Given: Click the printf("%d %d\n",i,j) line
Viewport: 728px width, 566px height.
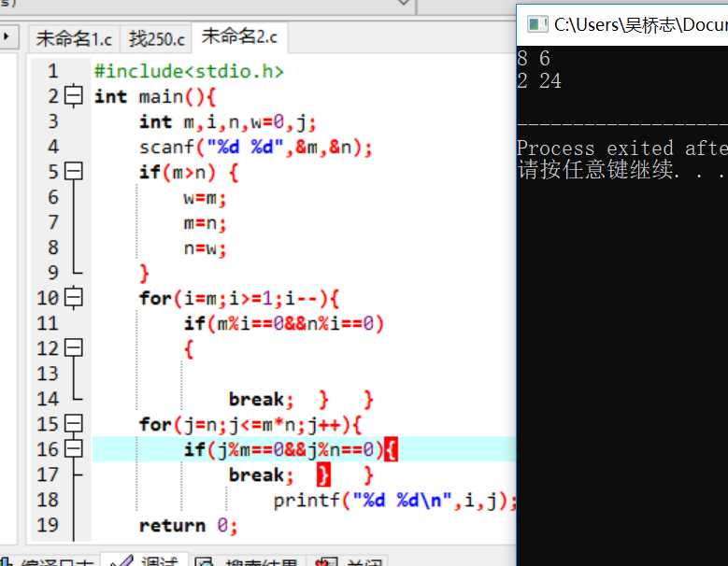Looking at the screenshot, I should (394, 500).
